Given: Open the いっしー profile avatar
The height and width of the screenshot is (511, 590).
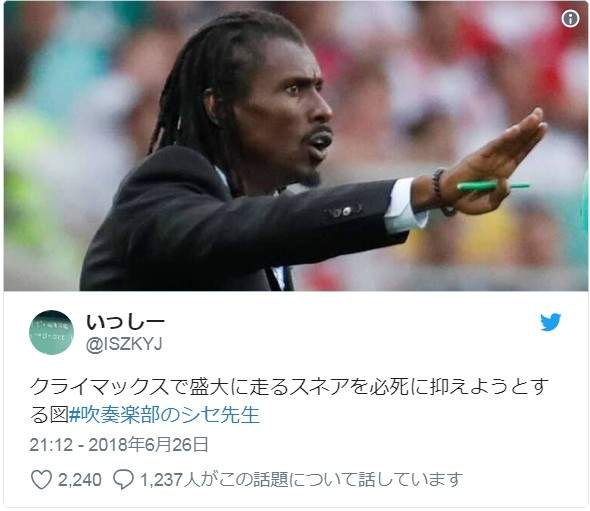Looking at the screenshot, I should point(51,333).
